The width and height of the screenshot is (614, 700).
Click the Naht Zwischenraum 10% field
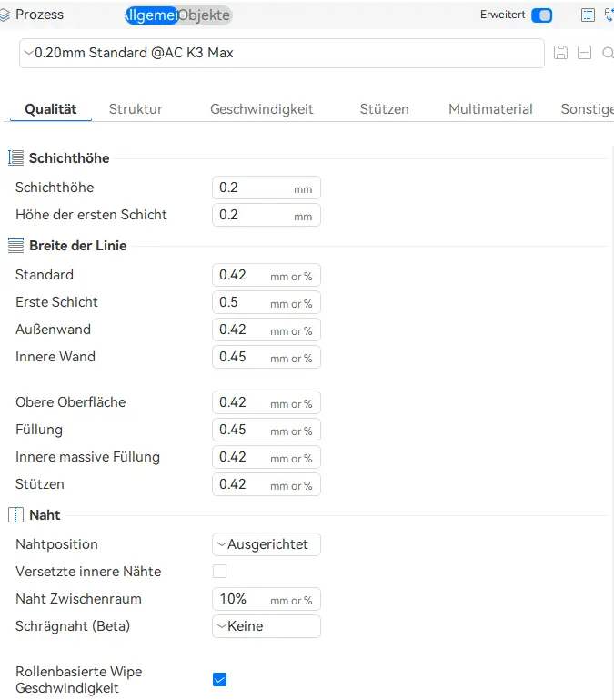pos(267,599)
